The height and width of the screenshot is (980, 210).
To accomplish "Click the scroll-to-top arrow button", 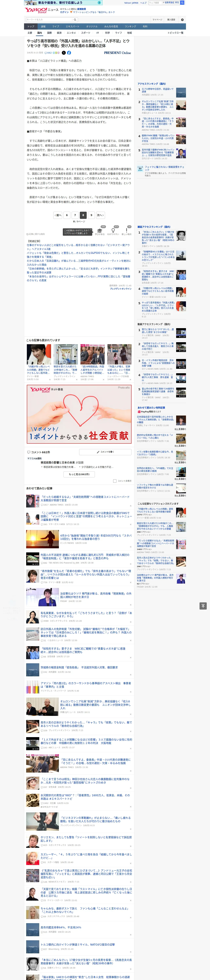I will [203, 606].
